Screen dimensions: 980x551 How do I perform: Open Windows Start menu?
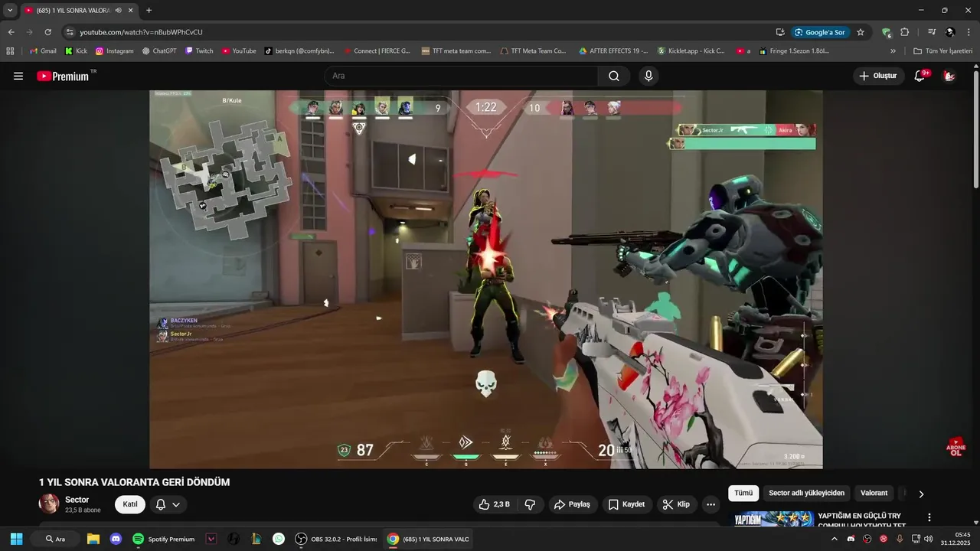[x=16, y=539]
